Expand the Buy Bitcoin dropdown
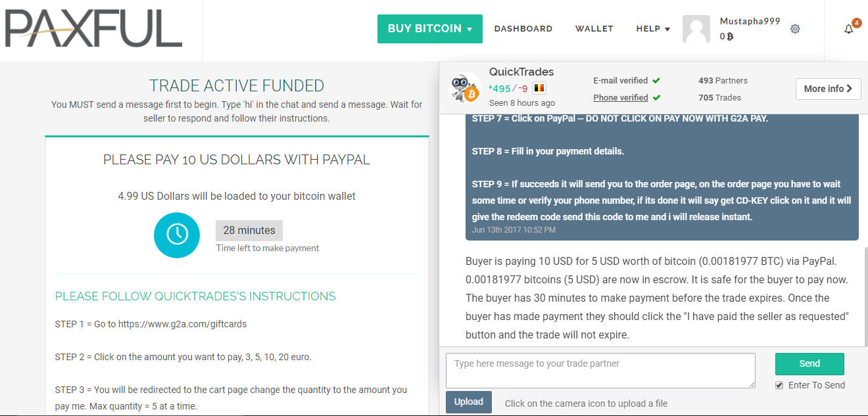The width and height of the screenshot is (868, 416). coord(429,29)
